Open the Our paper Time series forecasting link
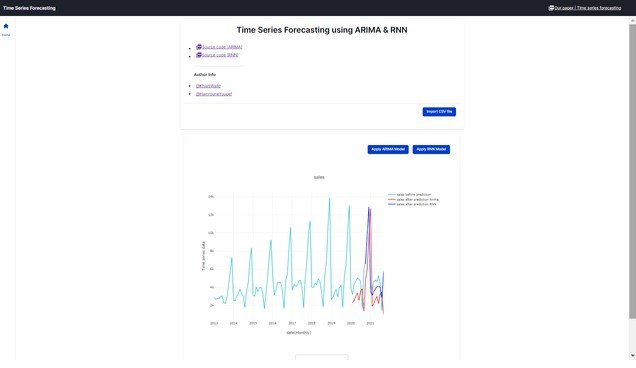 (x=587, y=8)
